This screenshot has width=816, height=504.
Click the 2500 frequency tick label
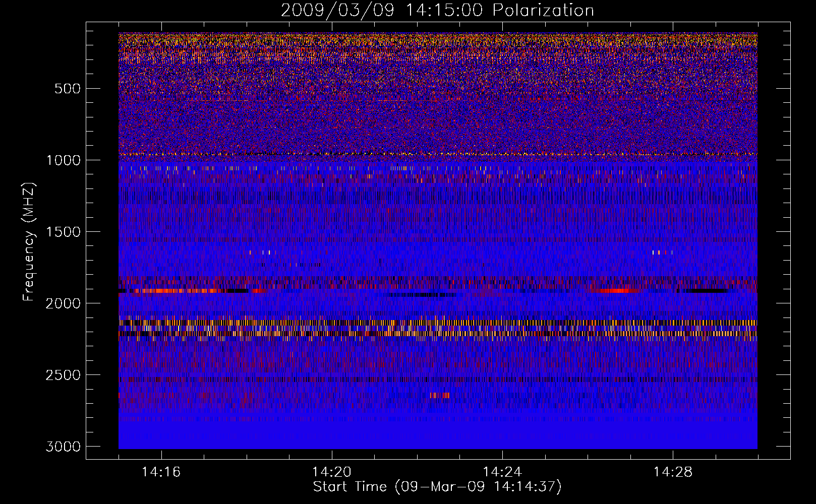[x=63, y=375]
